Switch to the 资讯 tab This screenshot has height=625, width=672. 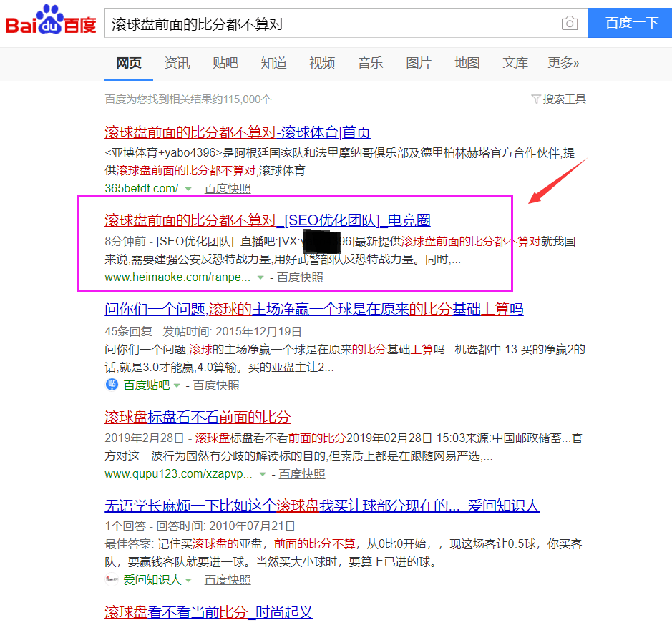[x=177, y=63]
